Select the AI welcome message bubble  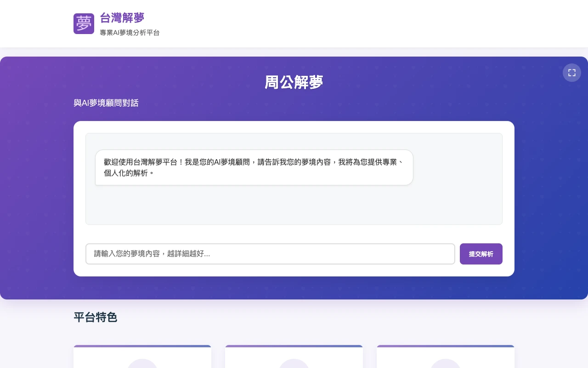click(254, 167)
